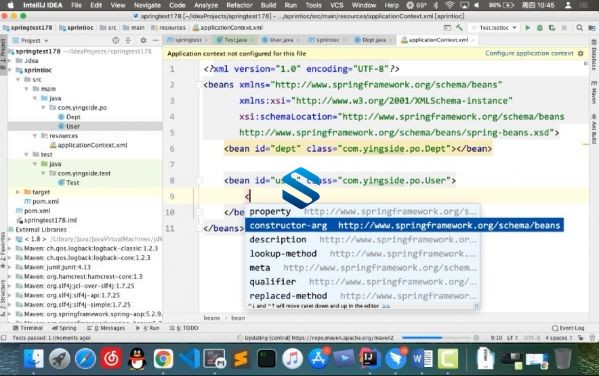Open the Maven tool window
This screenshot has width=599, height=376.
(594, 92)
